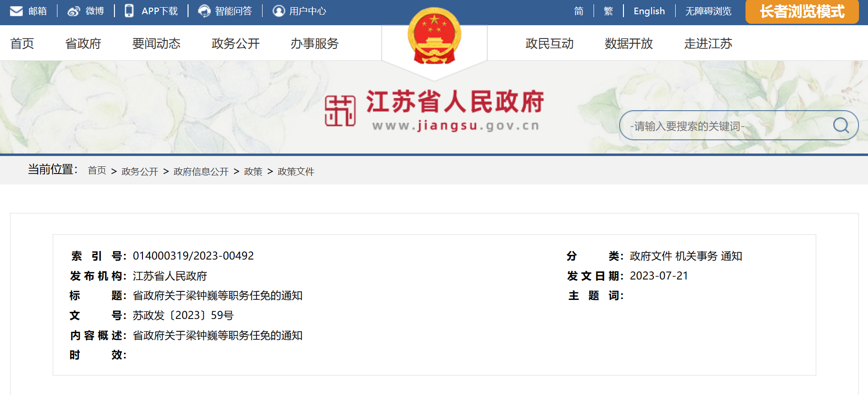Switch to traditional Chinese 繁
The width and height of the screenshot is (868, 395).
tap(608, 11)
